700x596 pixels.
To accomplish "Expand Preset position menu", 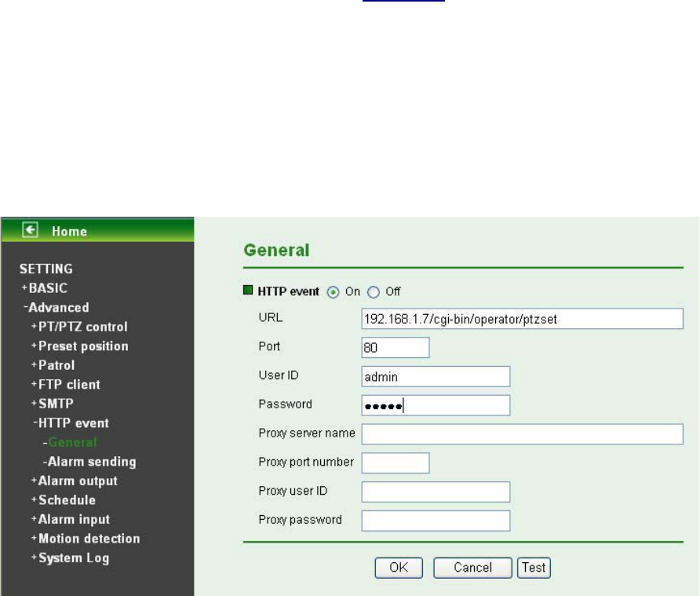I will pyautogui.click(x=80, y=346).
